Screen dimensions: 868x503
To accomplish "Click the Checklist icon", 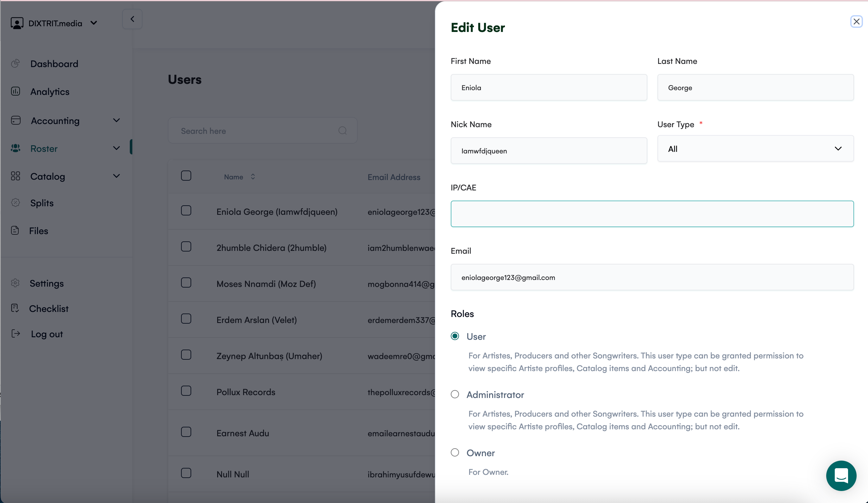I will pos(15,308).
